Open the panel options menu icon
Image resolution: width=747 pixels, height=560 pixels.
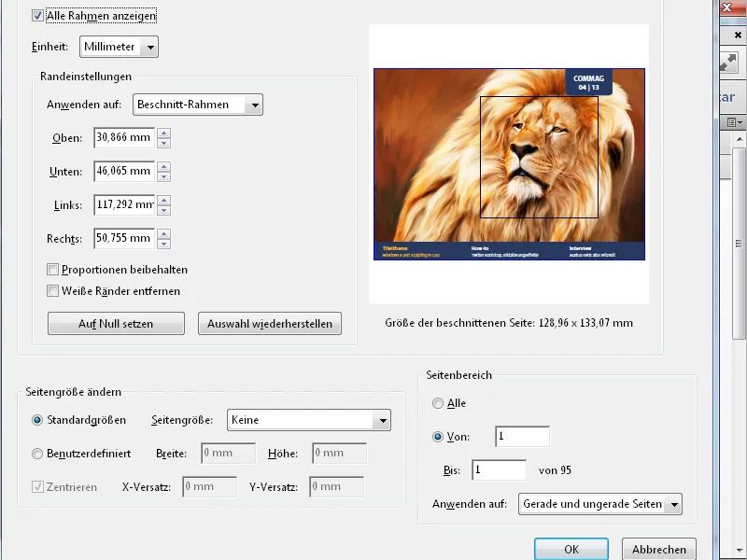click(x=735, y=123)
